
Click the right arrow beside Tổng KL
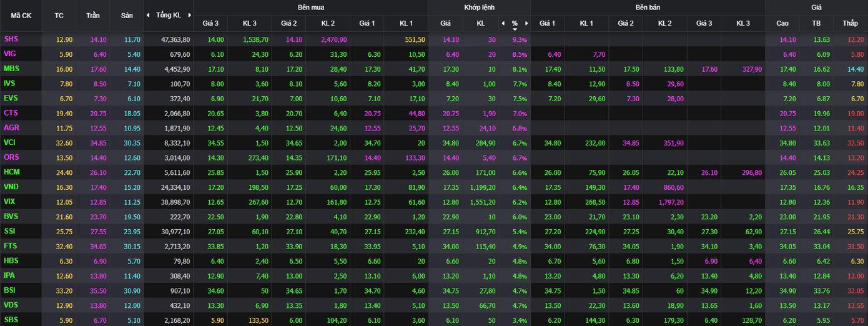click(189, 15)
